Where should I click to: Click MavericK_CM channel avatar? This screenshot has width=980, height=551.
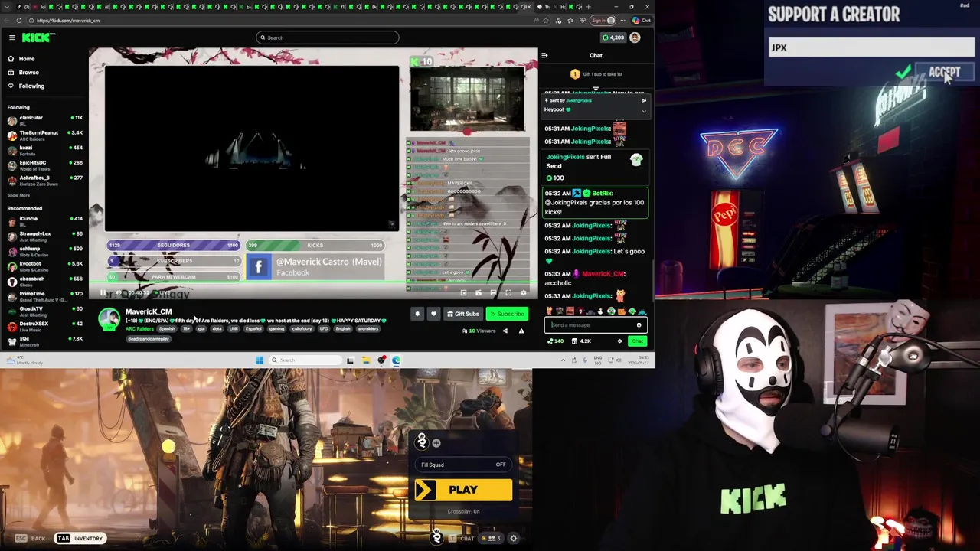click(109, 319)
